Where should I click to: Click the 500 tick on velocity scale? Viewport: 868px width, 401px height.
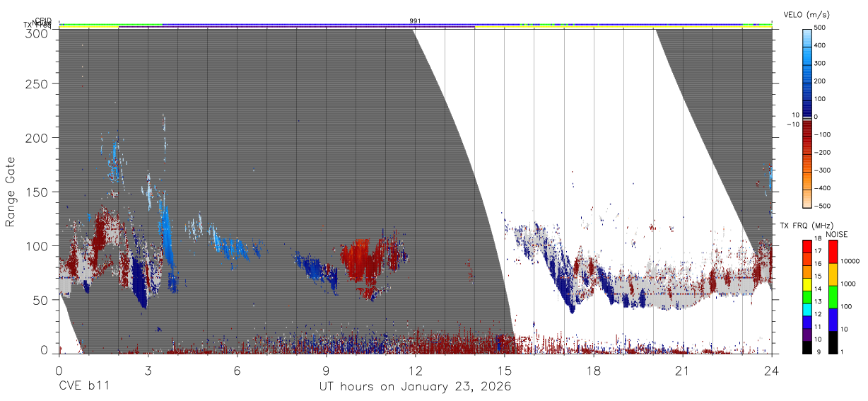tap(821, 28)
